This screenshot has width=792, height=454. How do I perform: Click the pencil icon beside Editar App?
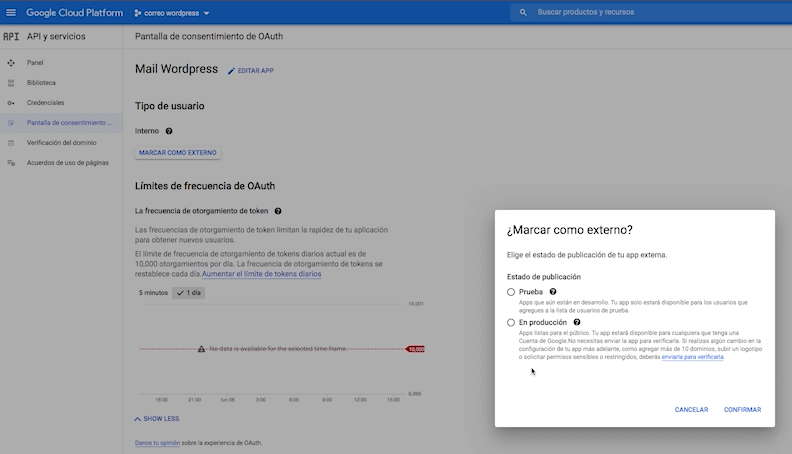tap(231, 71)
